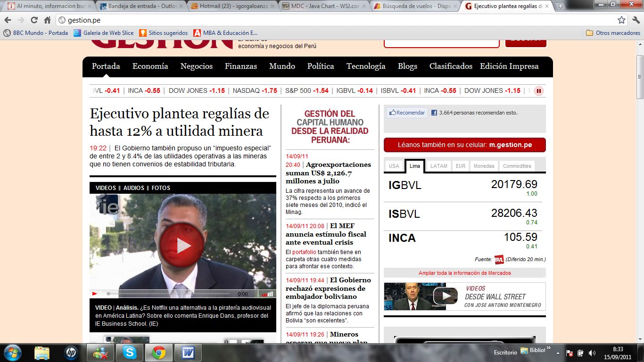Open Otros marcadores bookmarks folder

click(613, 33)
